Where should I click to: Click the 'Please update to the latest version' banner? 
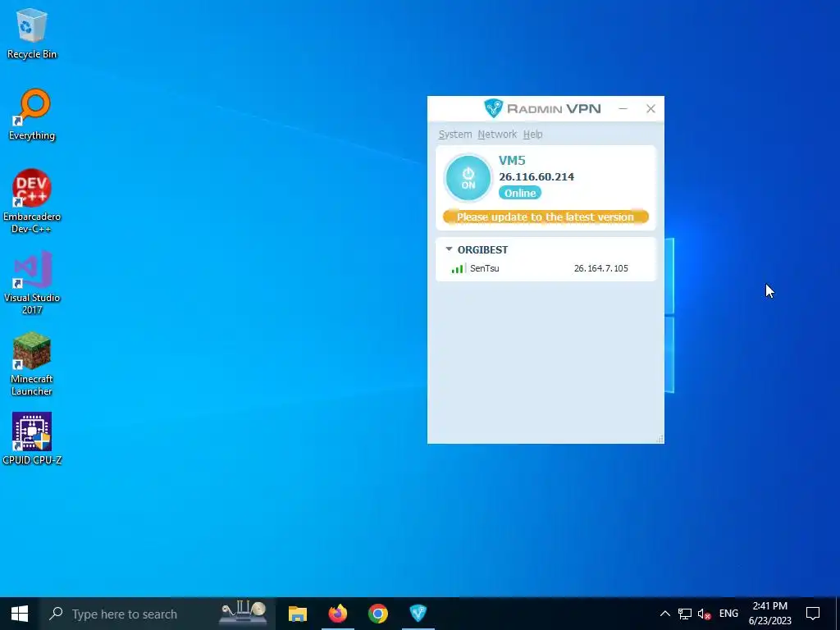[546, 217]
